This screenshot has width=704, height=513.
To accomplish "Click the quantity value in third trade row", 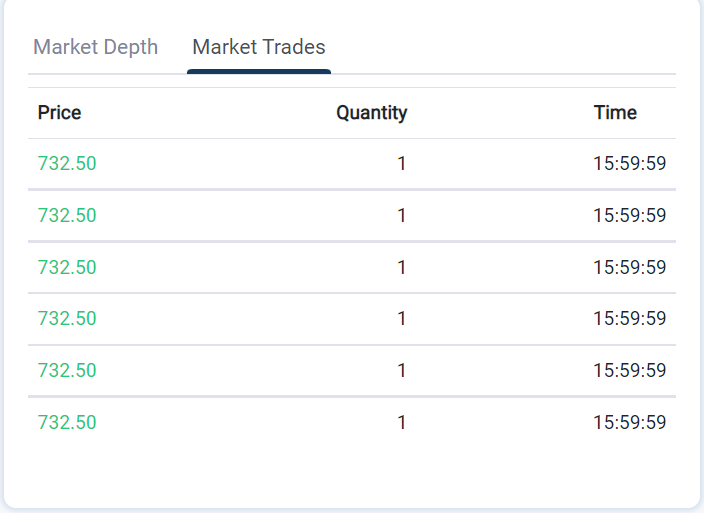I will click(402, 268).
